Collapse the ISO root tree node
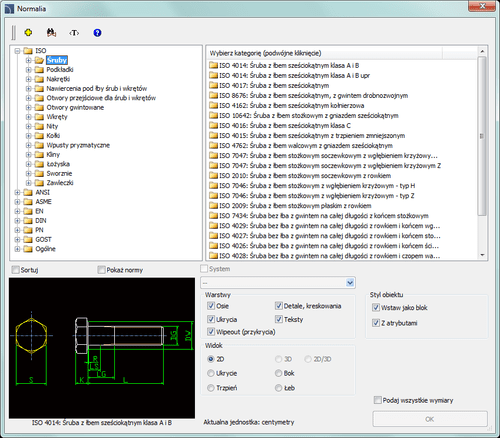 point(18,51)
